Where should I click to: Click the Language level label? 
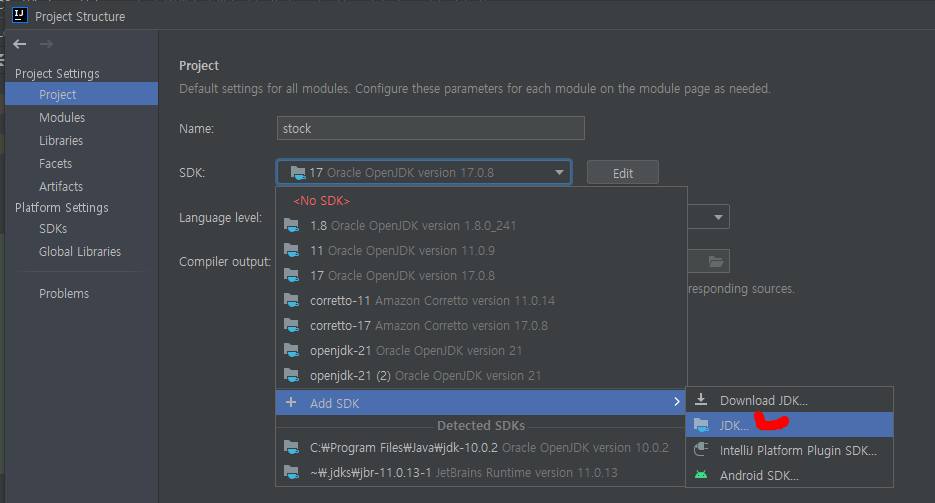tap(221, 218)
